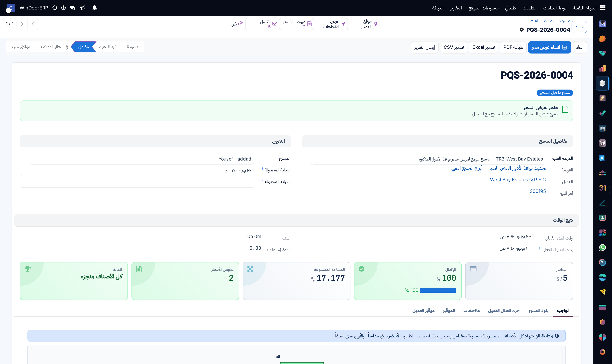Open the apps grid launcher icon
The image size is (612, 364).
pyautogui.click(x=603, y=8)
